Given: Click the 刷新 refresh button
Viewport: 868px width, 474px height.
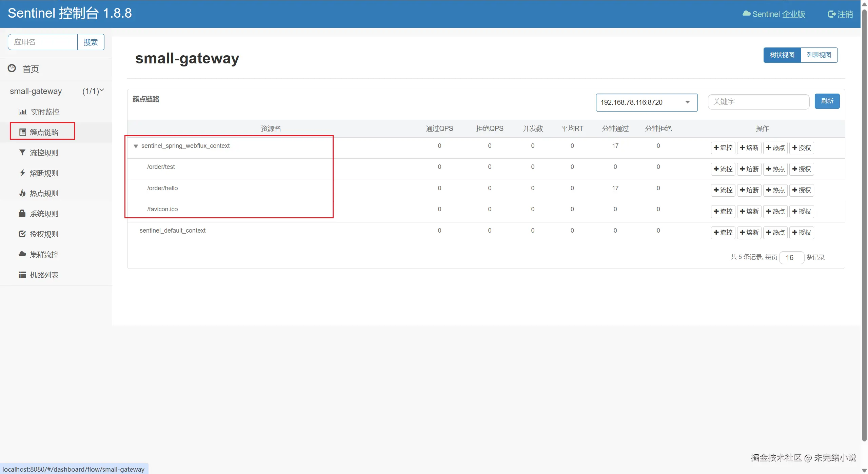Looking at the screenshot, I should pyautogui.click(x=827, y=101).
